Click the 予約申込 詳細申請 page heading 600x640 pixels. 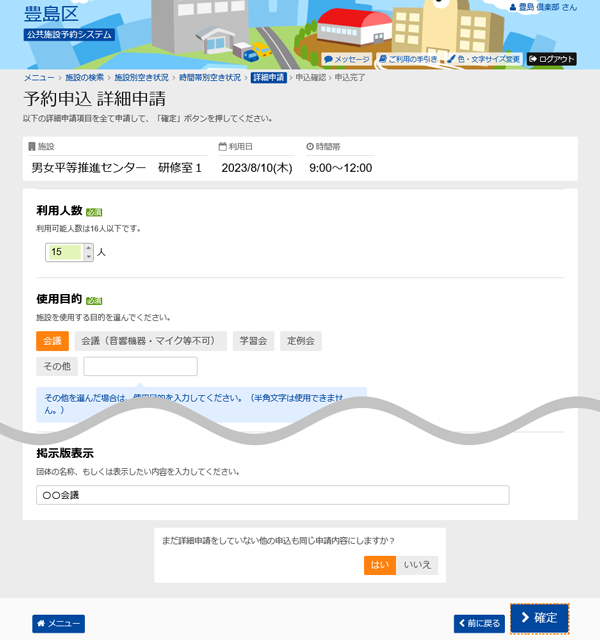[x=95, y=99]
